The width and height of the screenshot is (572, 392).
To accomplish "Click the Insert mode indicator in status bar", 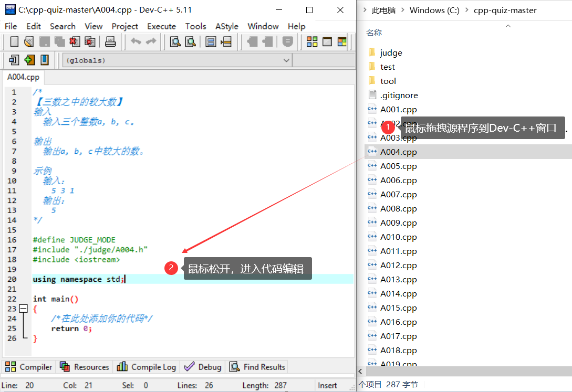I will coord(327,386).
